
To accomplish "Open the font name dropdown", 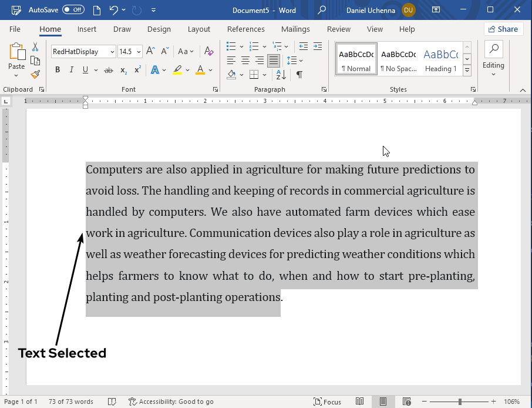I will 112,52.
